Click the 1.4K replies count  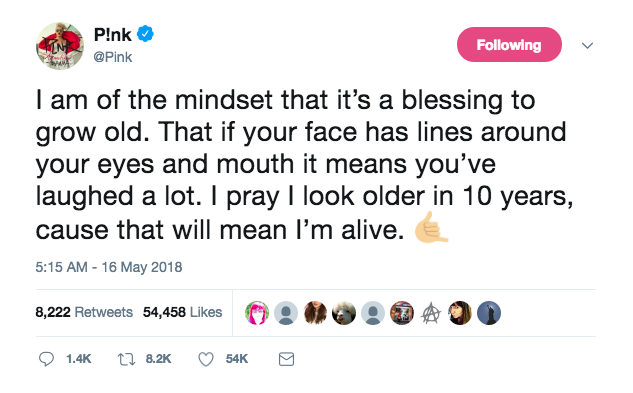tap(78, 359)
